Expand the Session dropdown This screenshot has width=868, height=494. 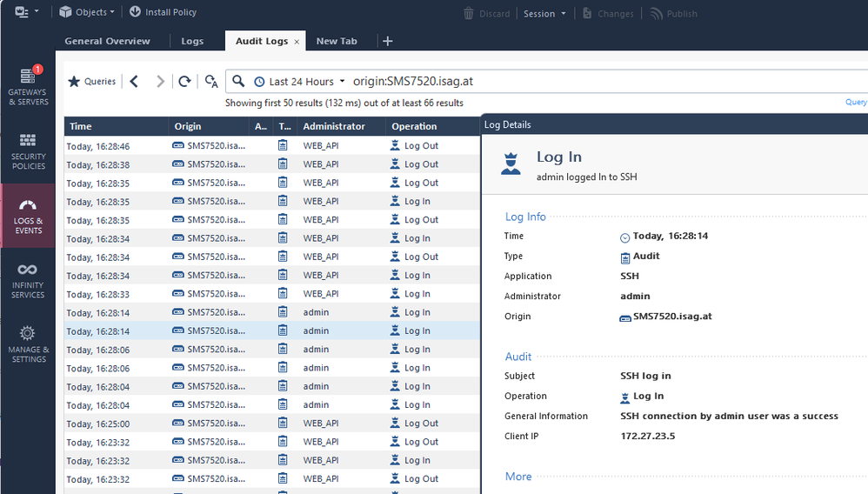coord(544,14)
